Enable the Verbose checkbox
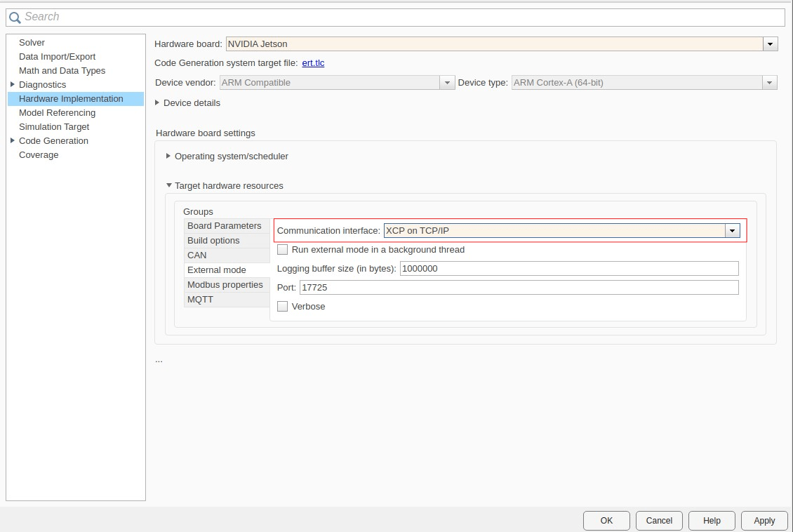 click(x=282, y=306)
